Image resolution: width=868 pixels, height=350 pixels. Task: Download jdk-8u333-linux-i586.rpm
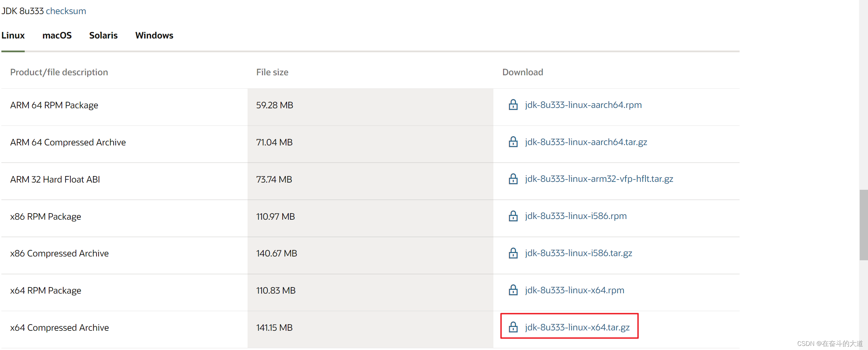pyautogui.click(x=576, y=216)
